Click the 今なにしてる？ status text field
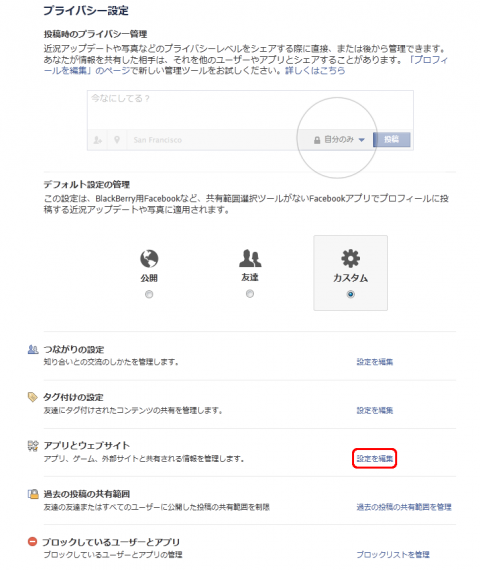 pos(250,110)
